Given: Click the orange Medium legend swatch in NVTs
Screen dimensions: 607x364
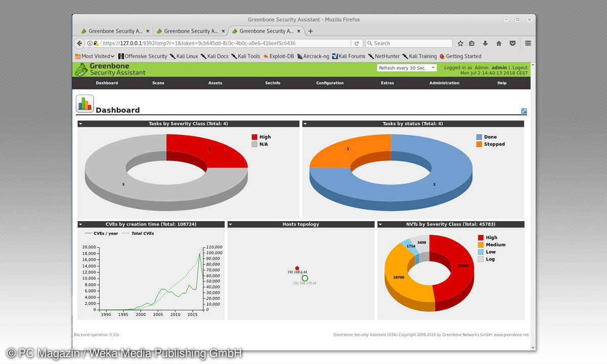Looking at the screenshot, I should pyautogui.click(x=481, y=245).
